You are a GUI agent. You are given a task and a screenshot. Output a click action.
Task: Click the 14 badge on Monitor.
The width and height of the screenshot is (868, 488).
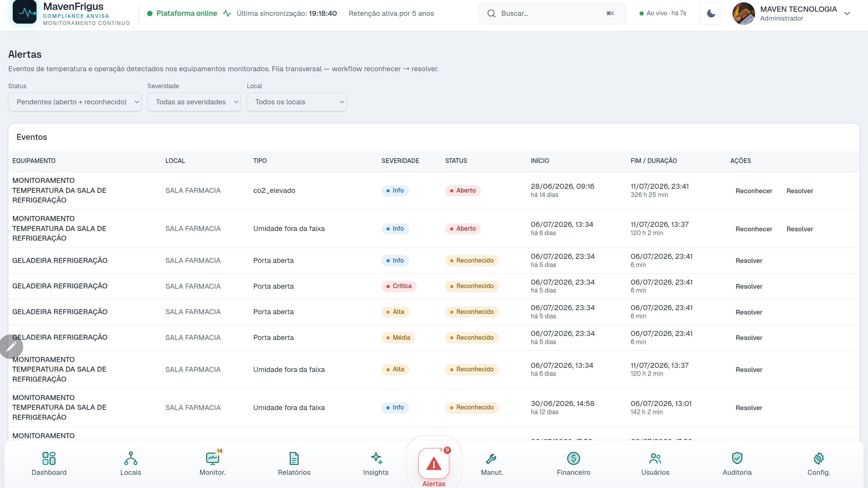point(219,451)
